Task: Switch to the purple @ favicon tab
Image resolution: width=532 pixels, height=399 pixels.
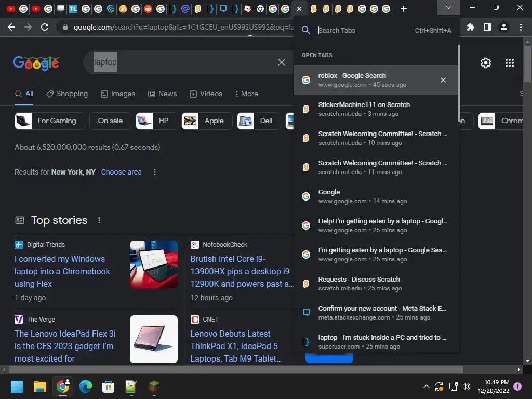Action: tap(185, 9)
